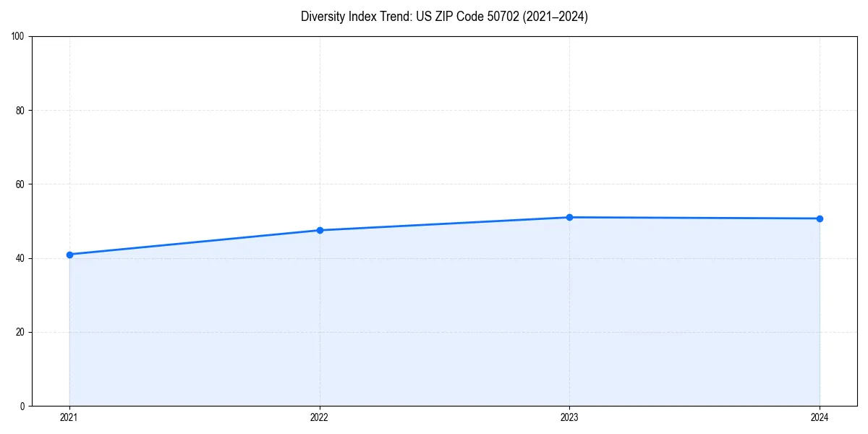Click the 2022 x-axis label
The image size is (868, 434).
[319, 417]
